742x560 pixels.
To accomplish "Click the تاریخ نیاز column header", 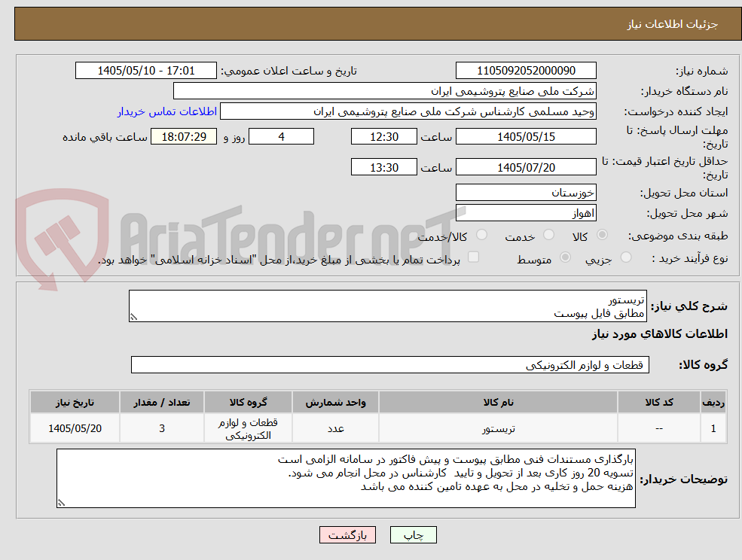I will point(75,402).
